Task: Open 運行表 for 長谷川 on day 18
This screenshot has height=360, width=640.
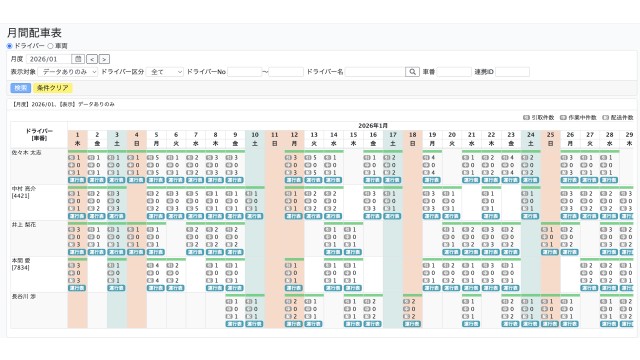Action: [x=412, y=324]
